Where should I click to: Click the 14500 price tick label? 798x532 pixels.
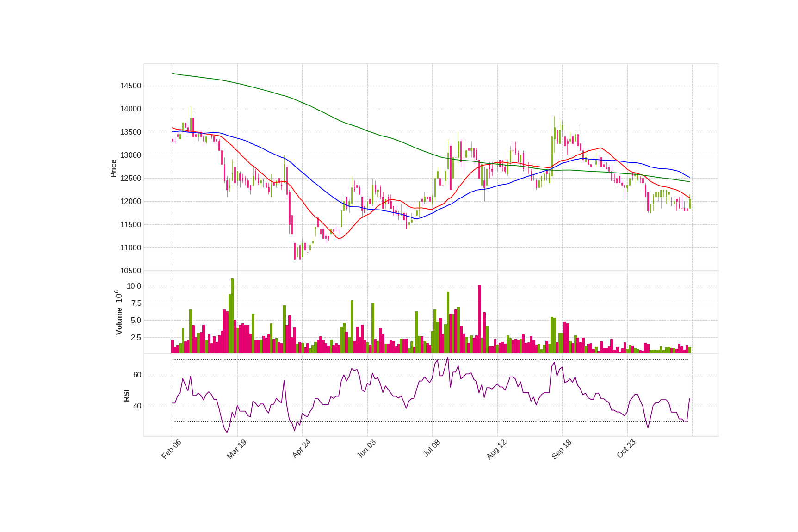130,86
